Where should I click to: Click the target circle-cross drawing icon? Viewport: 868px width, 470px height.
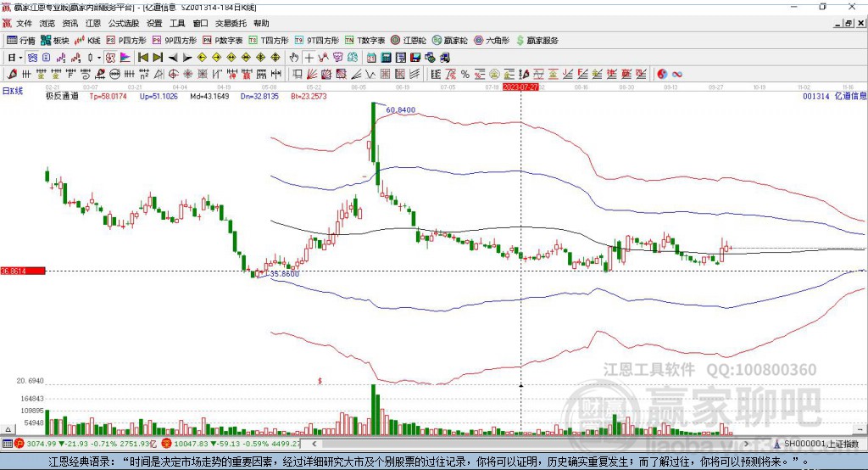tap(173, 74)
